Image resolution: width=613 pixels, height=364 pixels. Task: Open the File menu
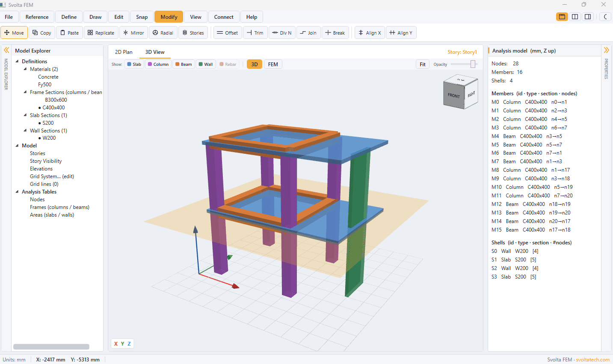(x=9, y=17)
